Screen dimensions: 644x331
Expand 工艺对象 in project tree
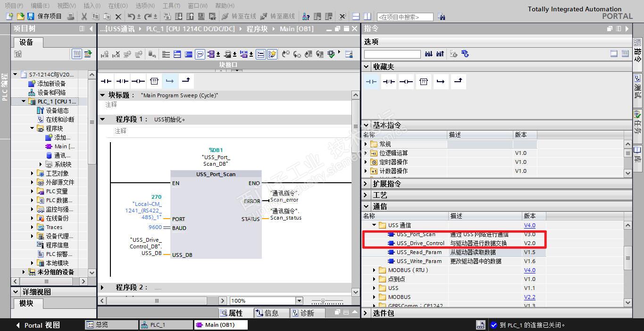pos(33,173)
